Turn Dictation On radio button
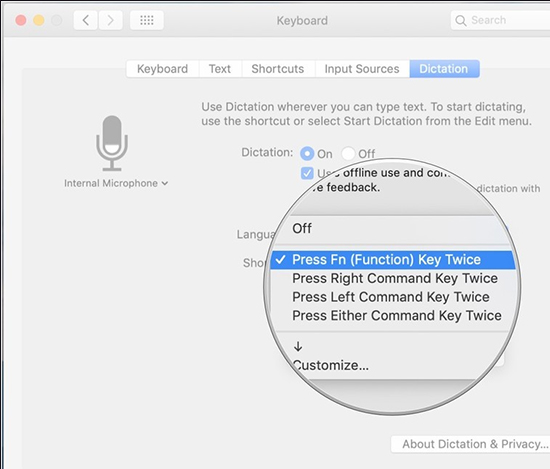 307,154
